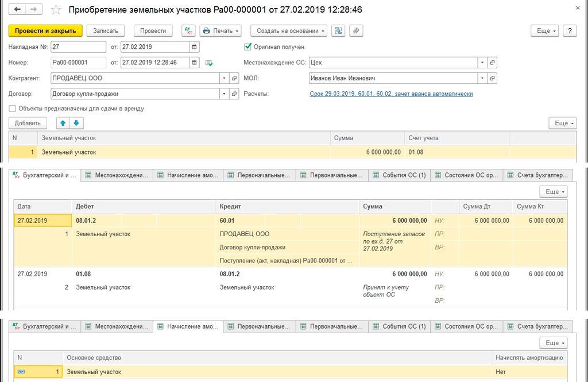
Task: Add document to favorites with star icon
Action: click(x=56, y=10)
